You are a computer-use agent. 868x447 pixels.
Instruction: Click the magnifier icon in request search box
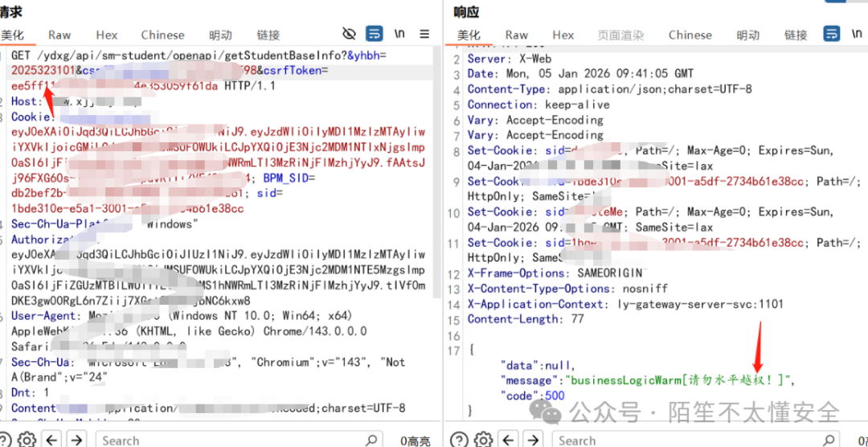click(x=371, y=441)
